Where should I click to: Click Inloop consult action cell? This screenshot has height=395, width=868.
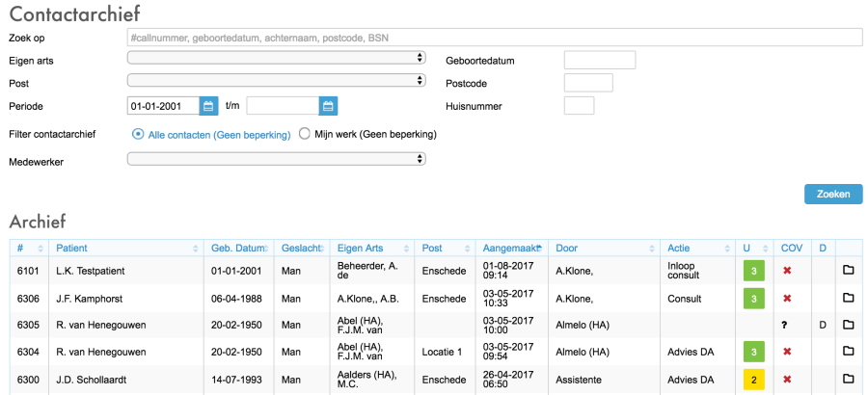coord(684,271)
